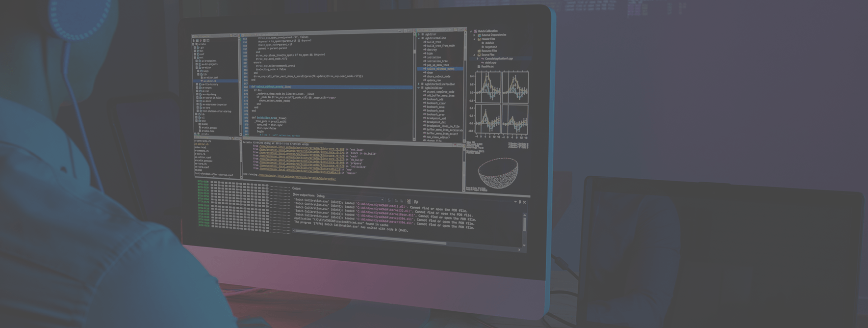Open Show output from Debug dropdown
Image resolution: width=868 pixels, height=328 pixels.
point(350,197)
